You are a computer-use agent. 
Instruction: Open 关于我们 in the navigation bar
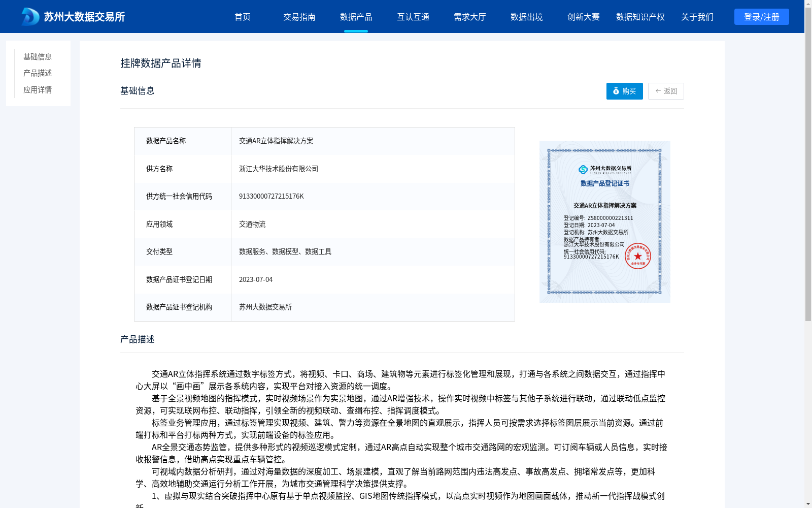coord(697,17)
